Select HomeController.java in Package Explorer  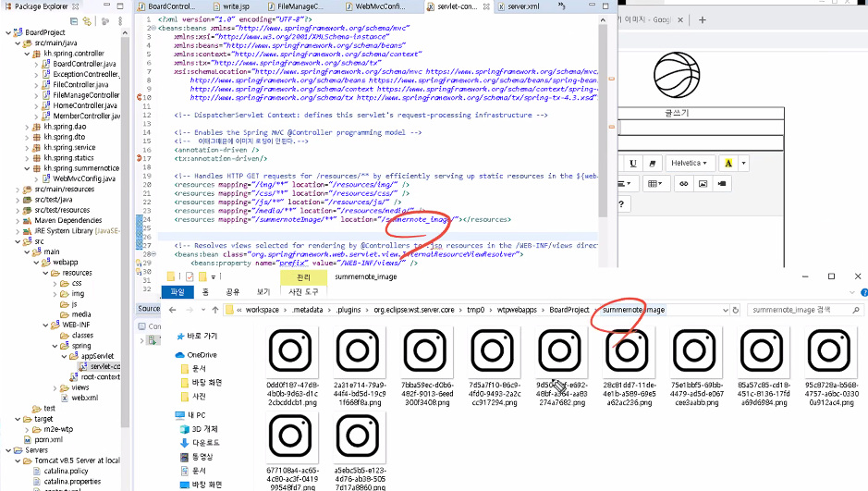[85, 105]
